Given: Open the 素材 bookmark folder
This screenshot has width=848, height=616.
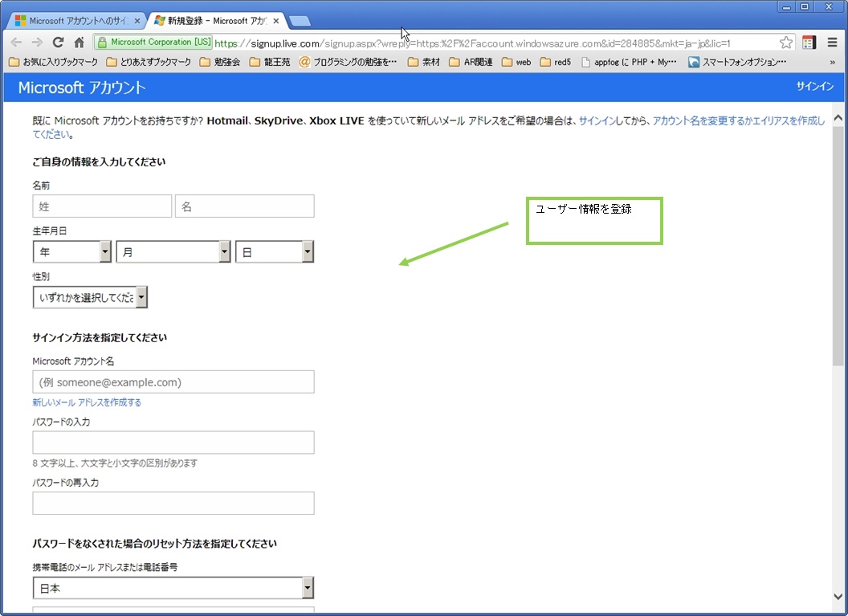Looking at the screenshot, I should click(x=424, y=62).
